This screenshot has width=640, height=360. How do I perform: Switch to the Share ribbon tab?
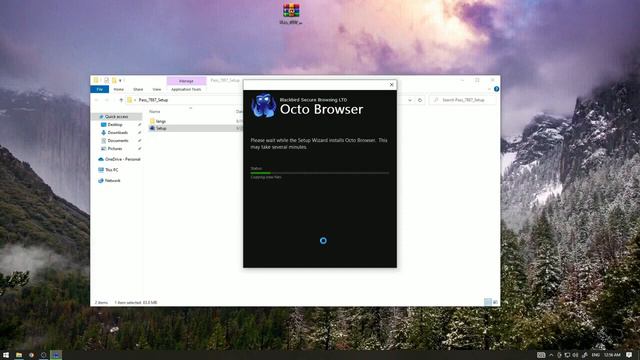[x=138, y=89]
